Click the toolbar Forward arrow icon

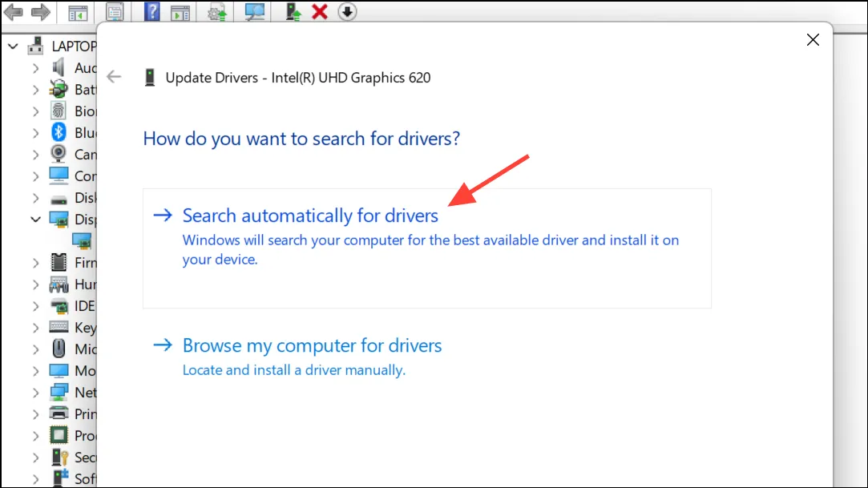(40, 11)
